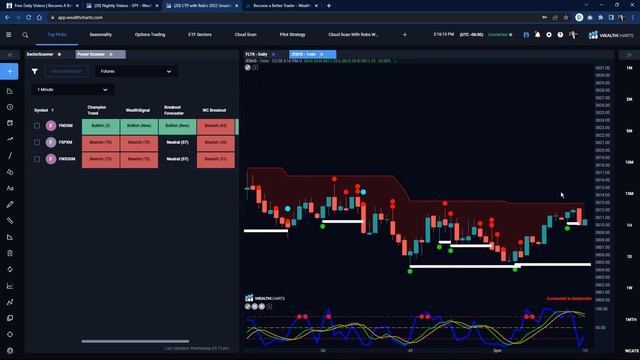Expand the right panel collapse arrow
The width and height of the screenshot is (640, 360).
tap(629, 55)
